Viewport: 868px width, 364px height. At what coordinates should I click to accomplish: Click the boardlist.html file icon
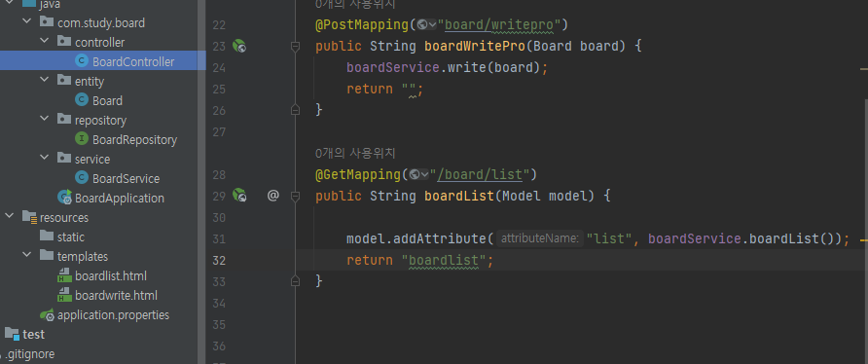tap(65, 275)
